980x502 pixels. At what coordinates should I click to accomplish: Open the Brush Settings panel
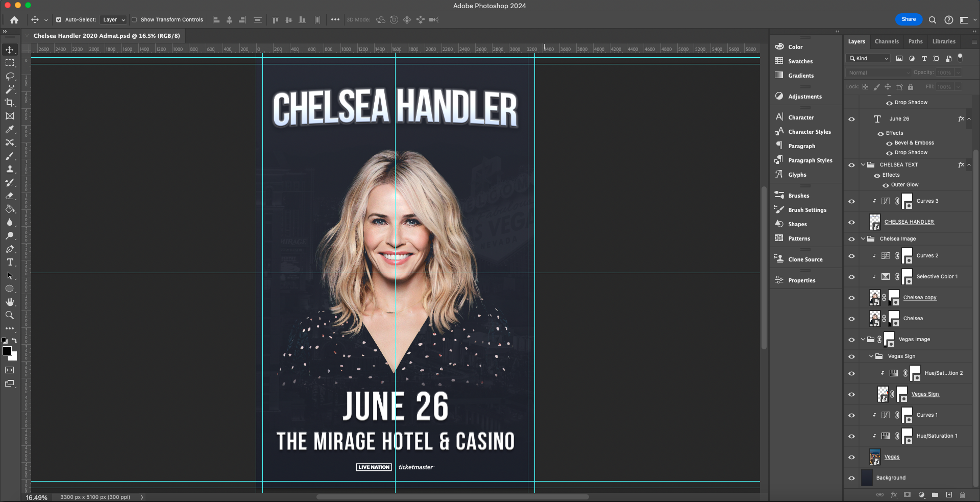tap(807, 210)
